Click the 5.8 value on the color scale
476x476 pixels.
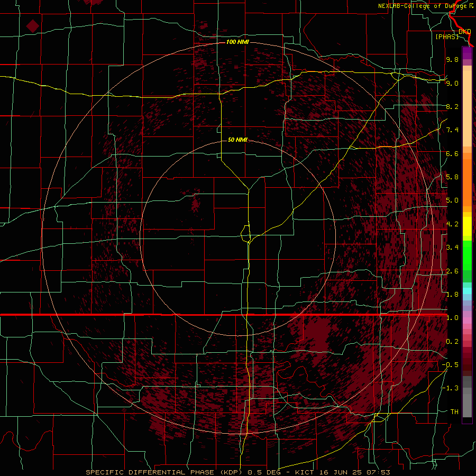point(452,177)
